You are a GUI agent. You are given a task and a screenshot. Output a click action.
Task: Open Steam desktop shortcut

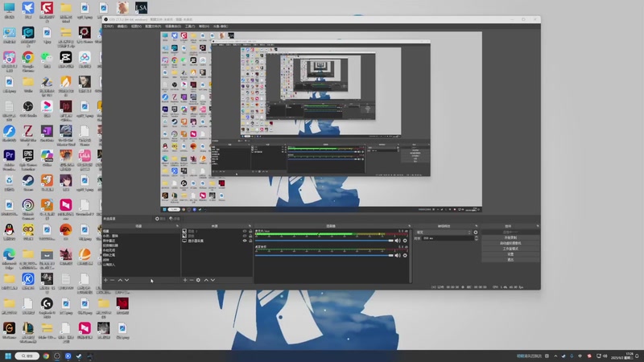pos(28,183)
